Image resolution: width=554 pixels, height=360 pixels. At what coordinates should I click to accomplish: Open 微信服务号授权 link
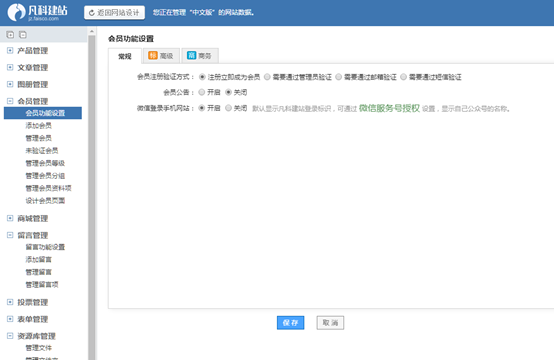(389, 108)
